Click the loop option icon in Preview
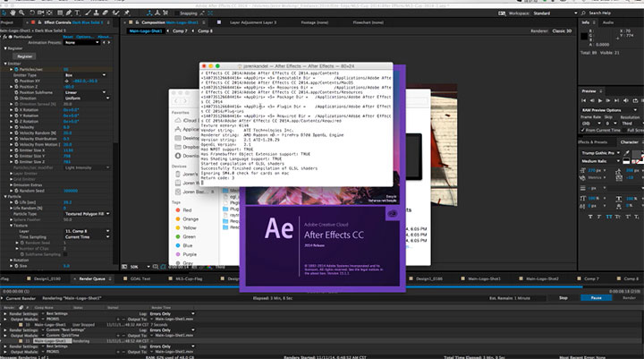644x359 pixels. tap(635, 100)
